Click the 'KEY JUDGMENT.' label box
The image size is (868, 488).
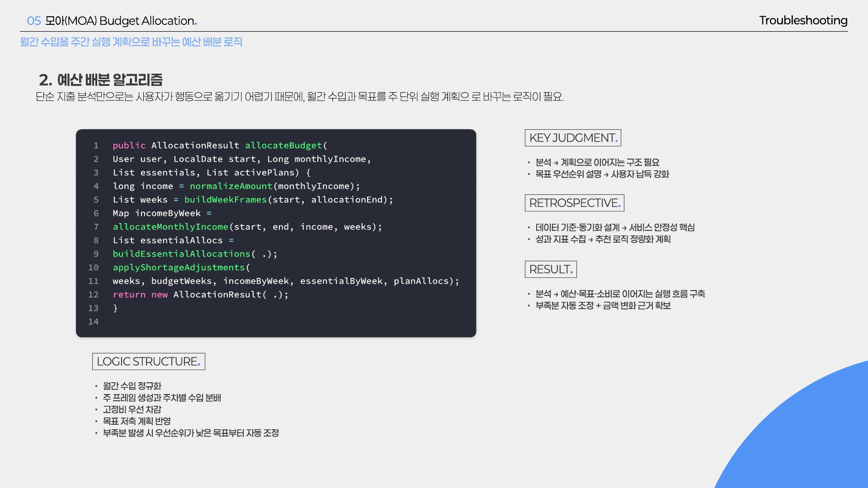(x=573, y=138)
